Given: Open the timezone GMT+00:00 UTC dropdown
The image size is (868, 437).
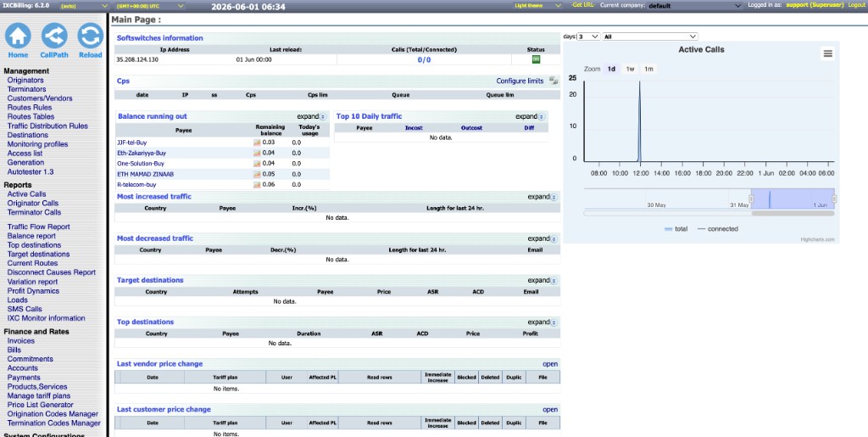Looking at the screenshot, I should [x=149, y=6].
